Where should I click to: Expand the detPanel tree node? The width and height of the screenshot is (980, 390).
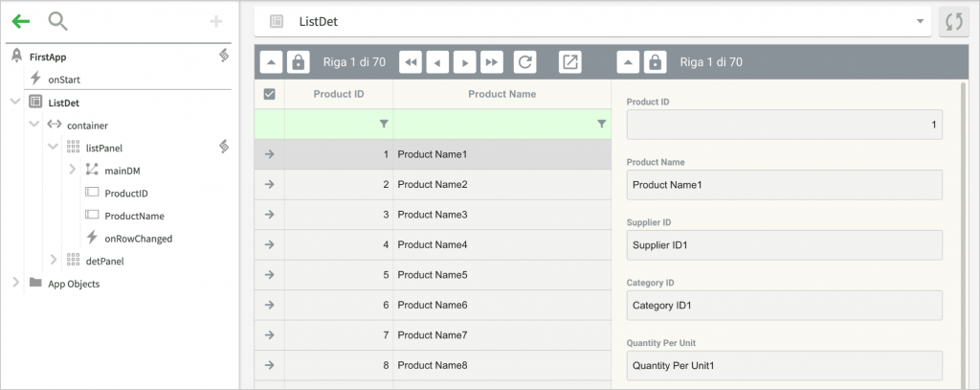(x=54, y=261)
